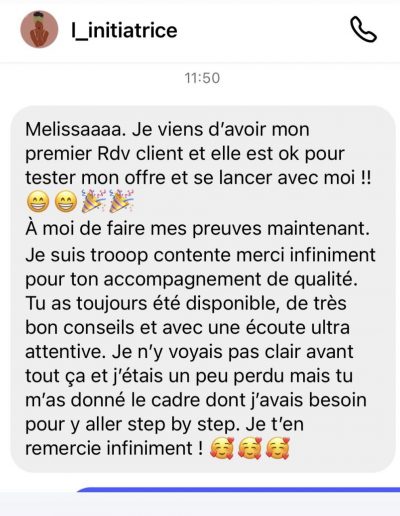Tap the second party popper emoji
The height and width of the screenshot is (516, 400).
click(x=122, y=201)
